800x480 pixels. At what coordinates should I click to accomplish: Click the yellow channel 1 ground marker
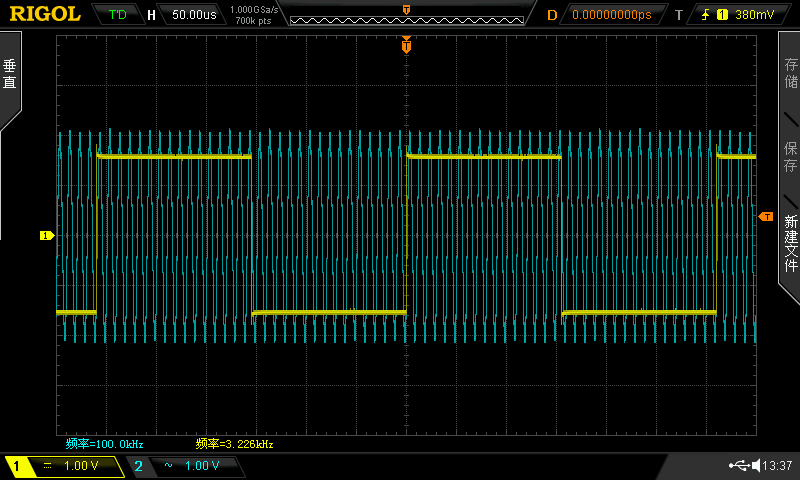click(x=46, y=235)
